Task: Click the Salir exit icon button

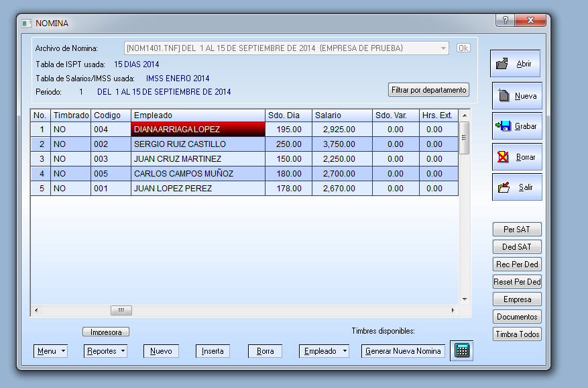Action: pos(516,187)
